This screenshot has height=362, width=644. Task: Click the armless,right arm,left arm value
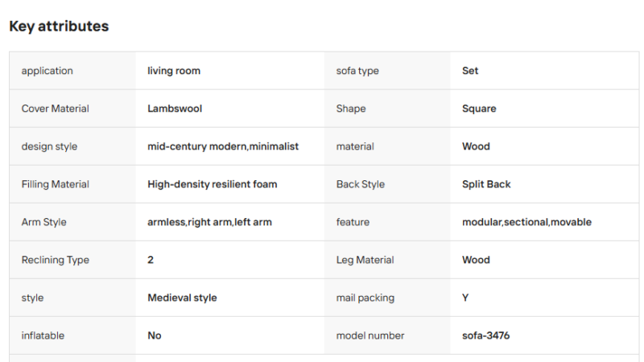click(209, 222)
